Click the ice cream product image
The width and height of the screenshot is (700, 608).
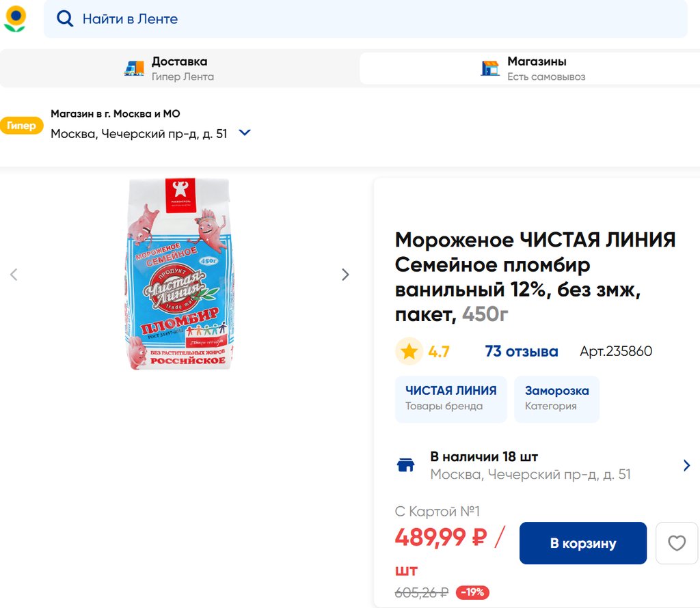click(x=179, y=275)
